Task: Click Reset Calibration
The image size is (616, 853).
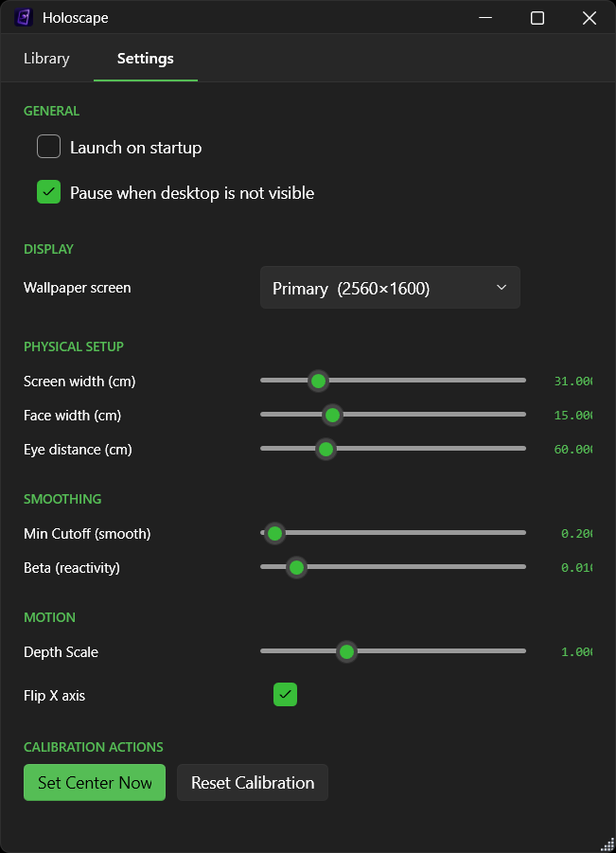Action: (x=252, y=782)
